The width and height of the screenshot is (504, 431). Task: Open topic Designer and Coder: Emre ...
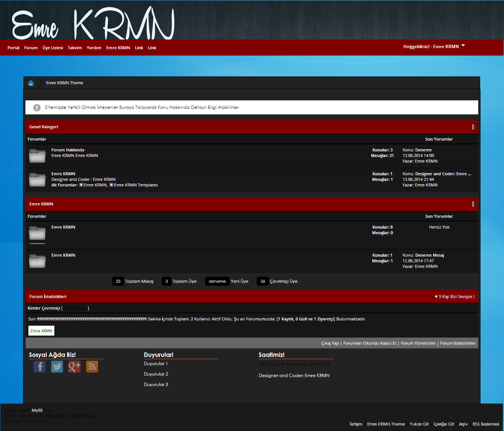point(443,174)
